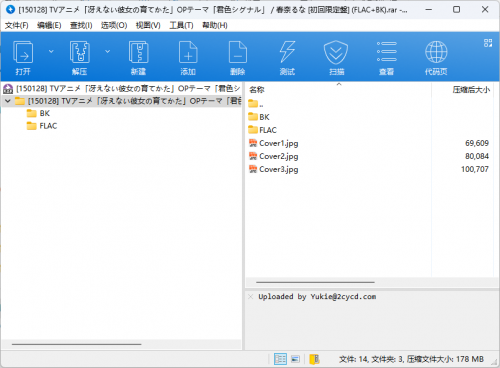Maximize the archive window

(457, 9)
